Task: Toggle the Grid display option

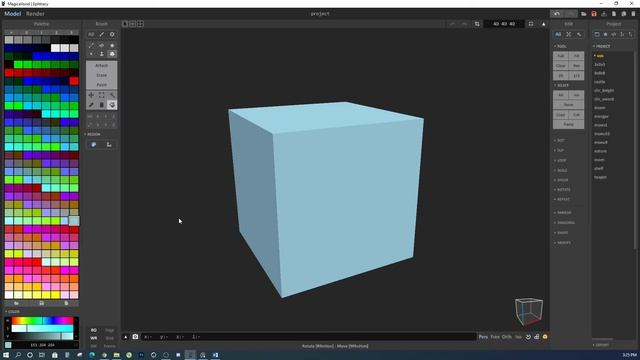Action: tap(110, 338)
